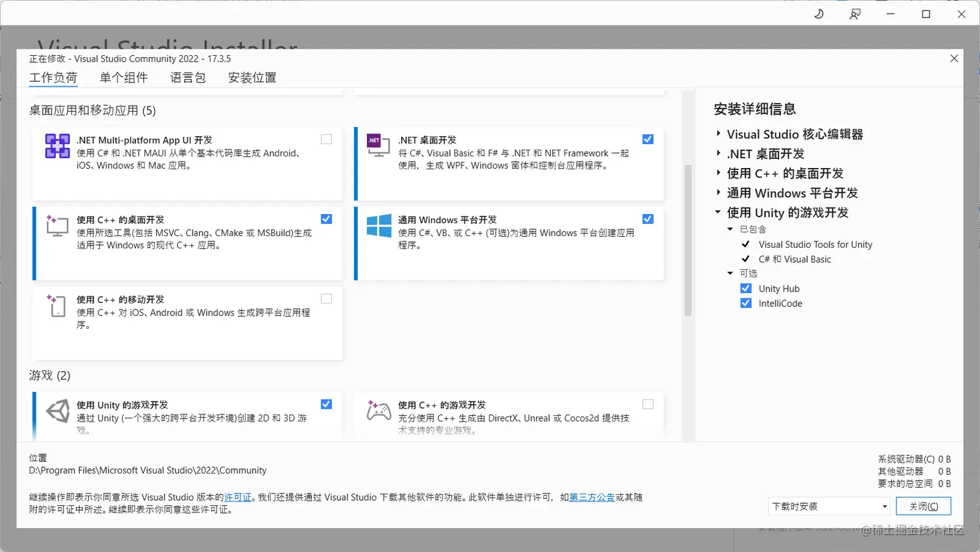Click the workloads list vertical scrollbar
The image size is (980, 552).
click(688, 240)
